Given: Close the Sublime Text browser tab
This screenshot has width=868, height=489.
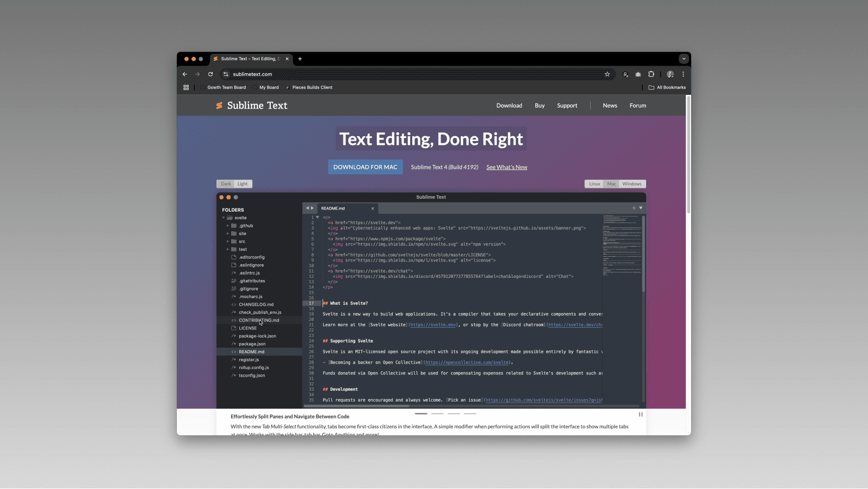Looking at the screenshot, I should point(287,59).
